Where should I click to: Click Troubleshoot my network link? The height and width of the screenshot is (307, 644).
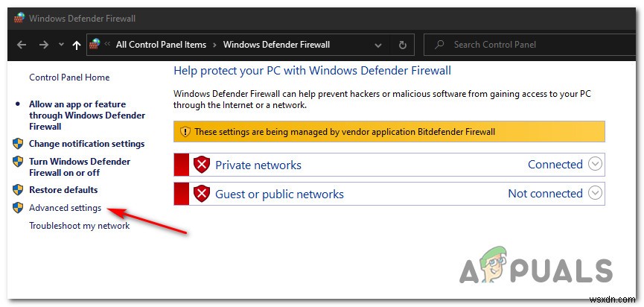(x=79, y=226)
